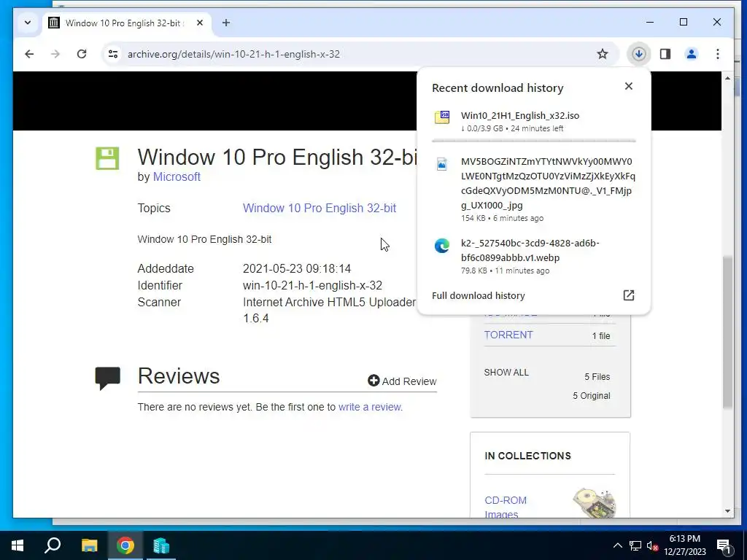Click the page vertical scrollbar thumb
The height and width of the screenshot is (560, 747).
pos(727,332)
